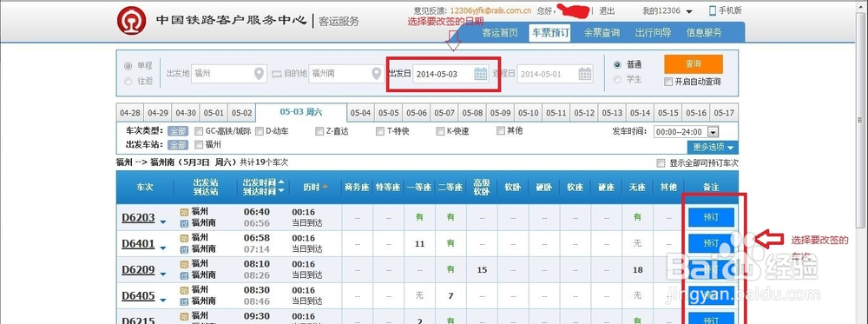This screenshot has height=324, width=868.
Task: Open train number D6203 link
Action: 138,218
